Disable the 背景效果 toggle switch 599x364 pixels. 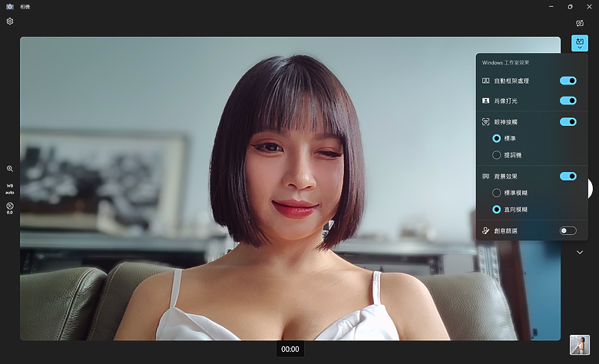point(568,176)
